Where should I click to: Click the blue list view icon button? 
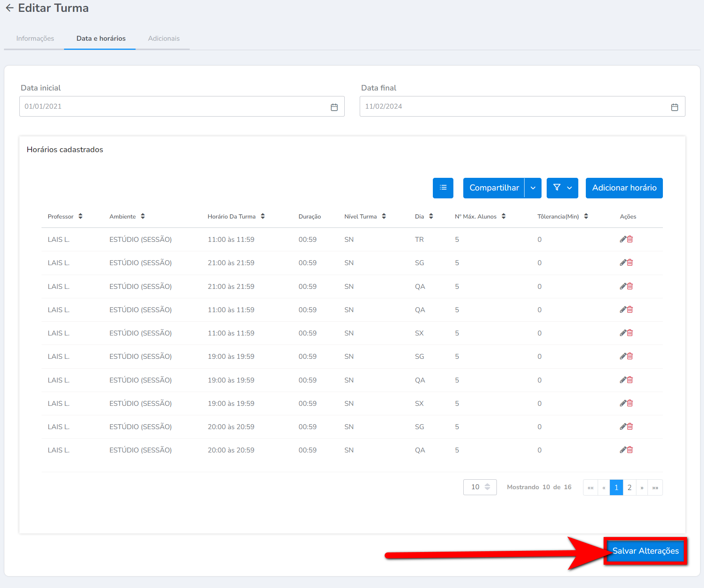(443, 188)
